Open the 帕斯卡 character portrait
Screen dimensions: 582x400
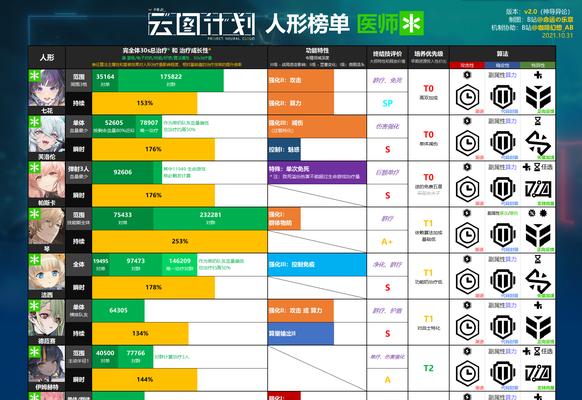pyautogui.click(x=47, y=180)
